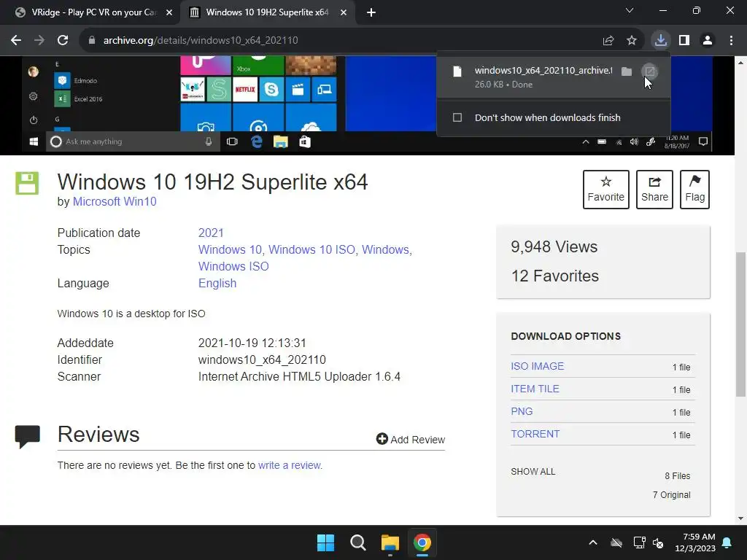Open the Chrome downloads tray icon

[x=661, y=41]
